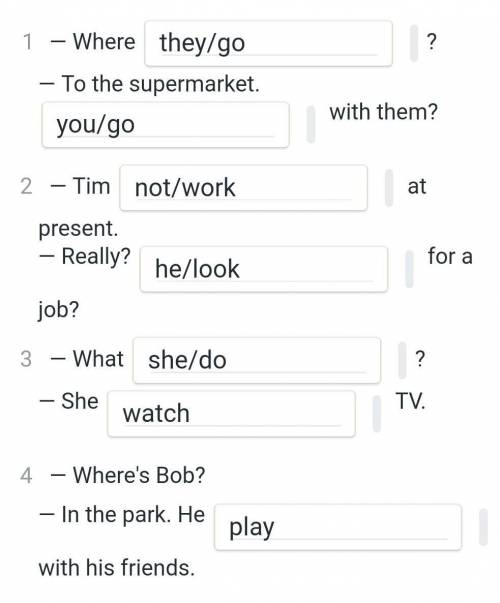
Task: Click the 'watch' answer field
Action: tap(231, 414)
